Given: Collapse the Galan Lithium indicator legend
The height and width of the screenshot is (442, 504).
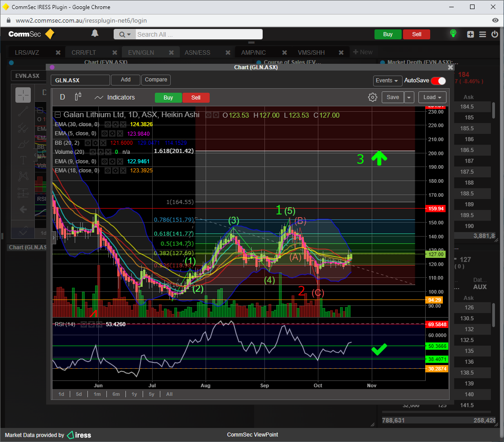Looking at the screenshot, I should [x=58, y=114].
